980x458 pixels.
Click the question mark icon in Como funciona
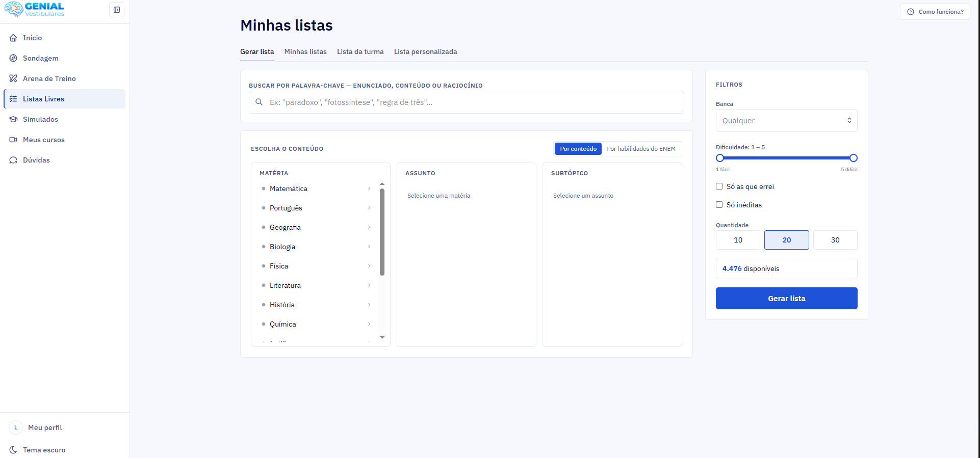(x=911, y=12)
